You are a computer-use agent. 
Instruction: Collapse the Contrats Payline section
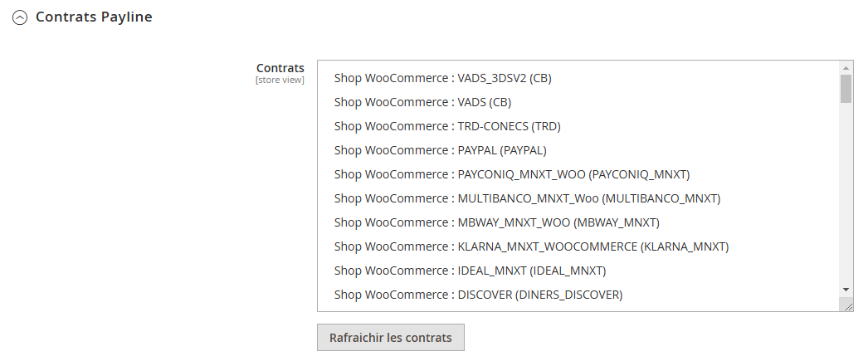(19, 17)
